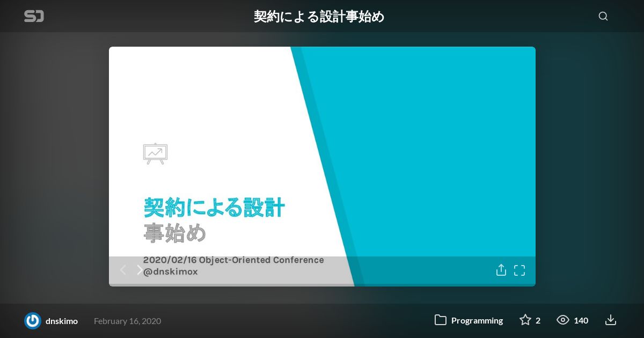Screen dimensions: 644x338
Task: Star this presentation
Action: pyautogui.click(x=525, y=320)
